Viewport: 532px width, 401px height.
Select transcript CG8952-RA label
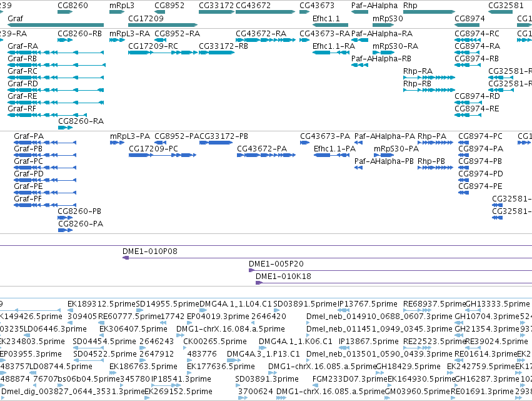pos(177,33)
